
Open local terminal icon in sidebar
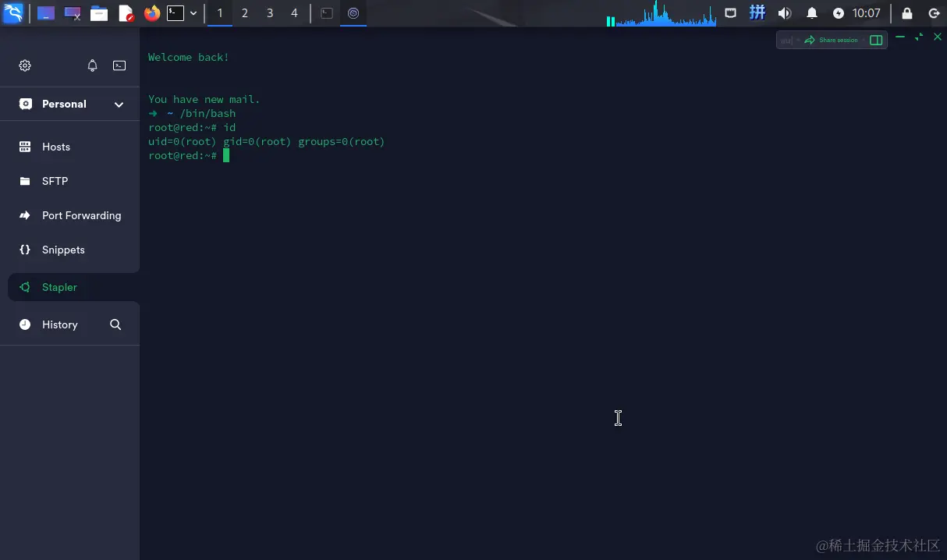click(x=119, y=66)
